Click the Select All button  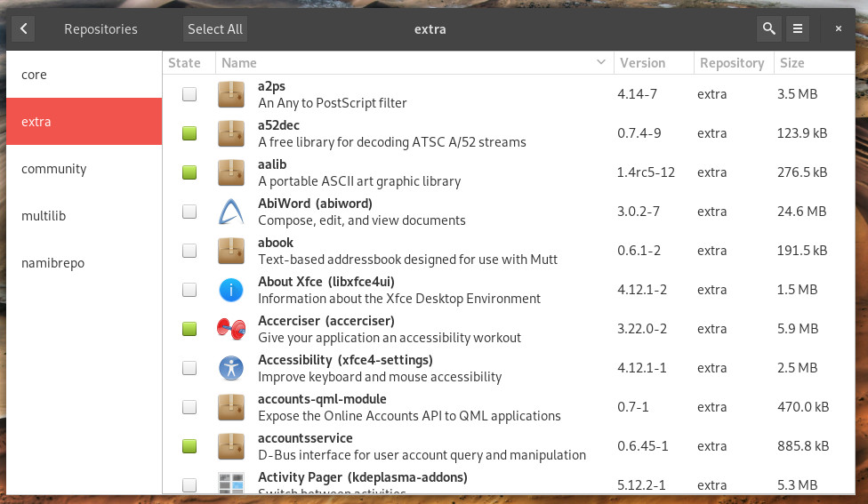215,28
